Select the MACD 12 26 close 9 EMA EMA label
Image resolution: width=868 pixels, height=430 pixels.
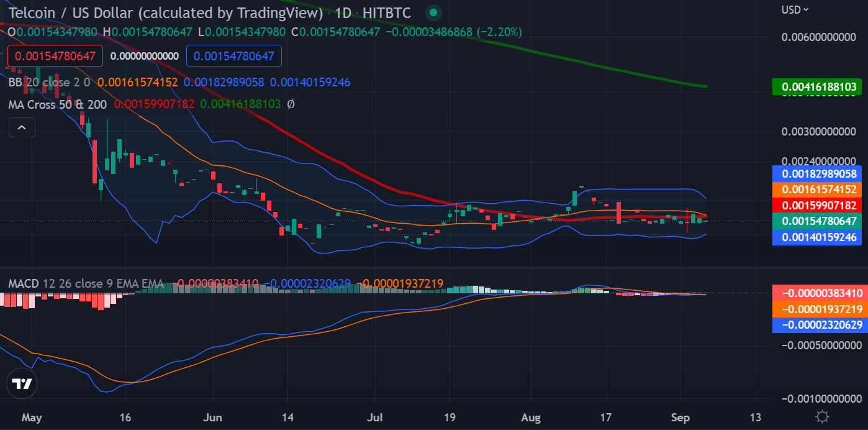pos(86,284)
